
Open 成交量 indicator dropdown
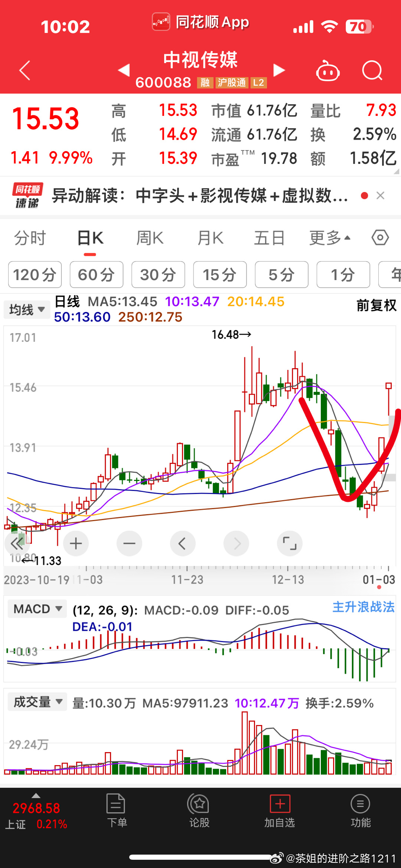click(37, 702)
